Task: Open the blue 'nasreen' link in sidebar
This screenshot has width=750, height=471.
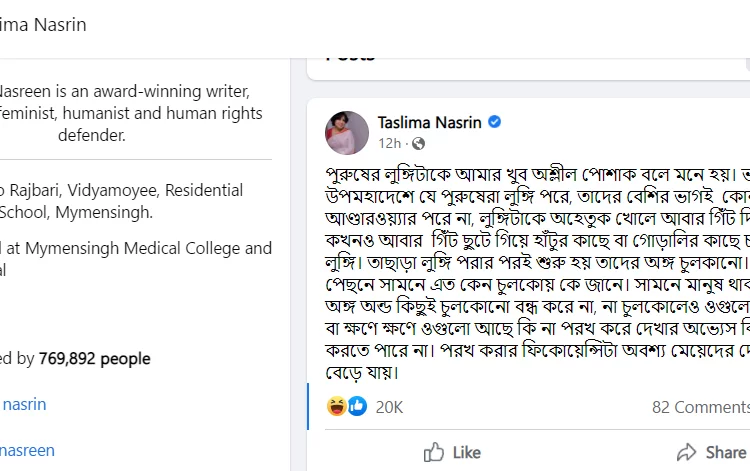Action: coord(27,450)
